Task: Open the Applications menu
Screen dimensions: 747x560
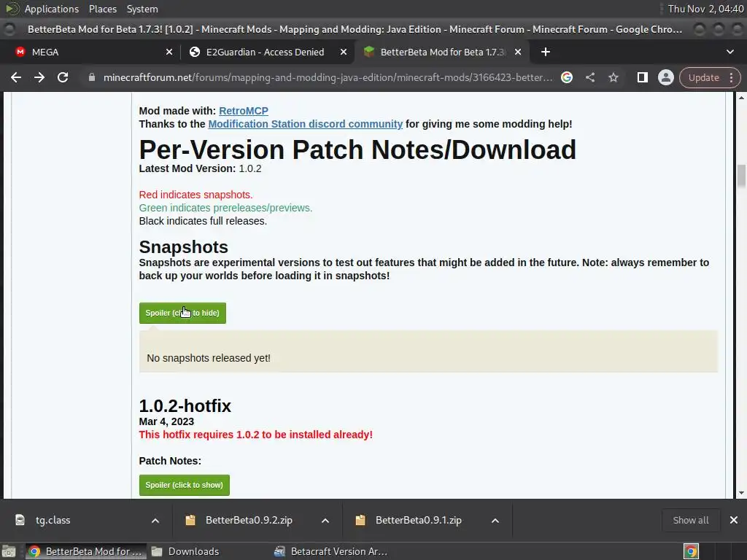Action: (52, 9)
